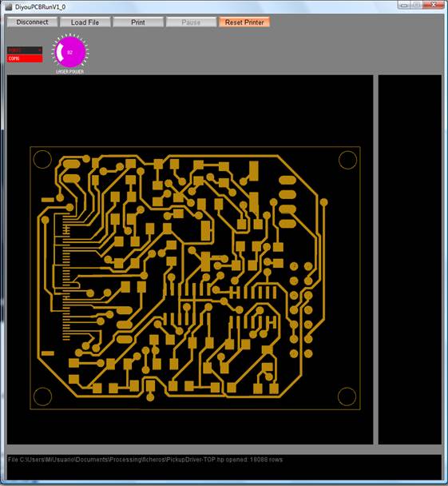448x486 pixels.
Task: Click the bottom-left mounting hole circle on the PCB
Action: point(42,396)
